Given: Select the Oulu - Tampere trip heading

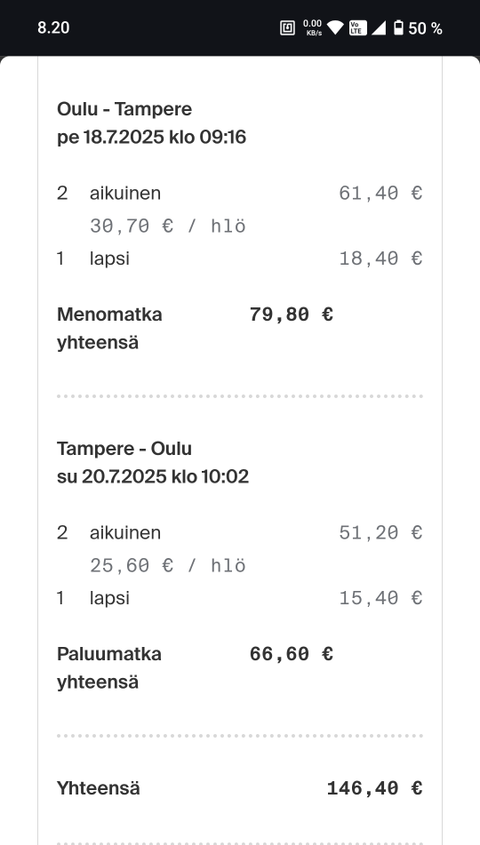Looking at the screenshot, I should 124,109.
